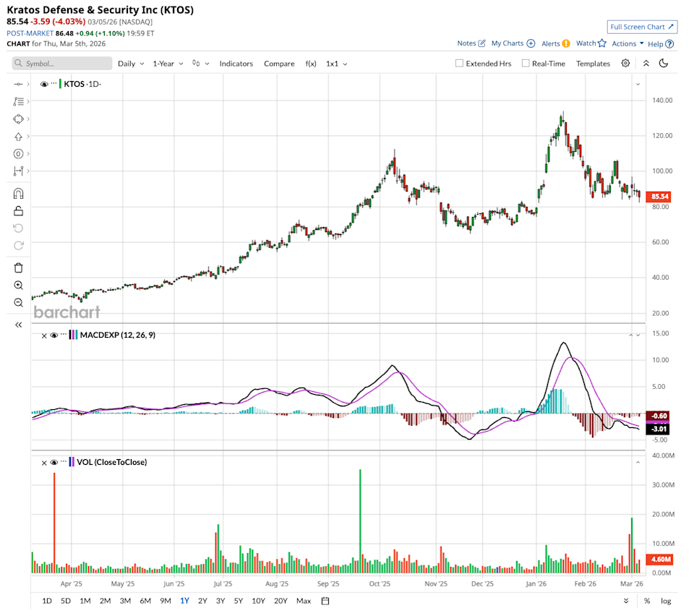Enable the Extended Hrs checkbox
This screenshot has width=694, height=616.
459,64
